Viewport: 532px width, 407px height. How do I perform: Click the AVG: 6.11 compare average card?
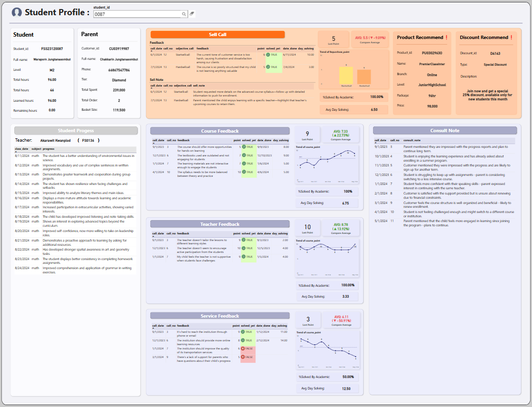tap(341, 320)
